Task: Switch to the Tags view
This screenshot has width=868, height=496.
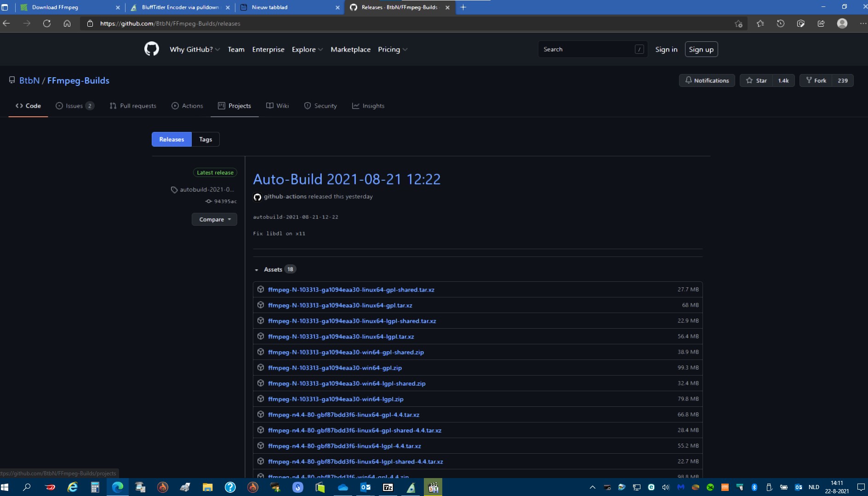Action: tap(206, 139)
